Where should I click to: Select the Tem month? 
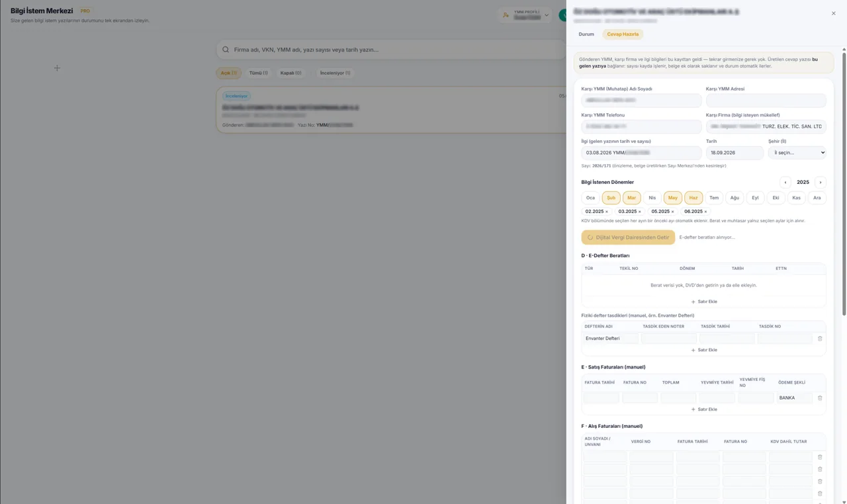[714, 198]
